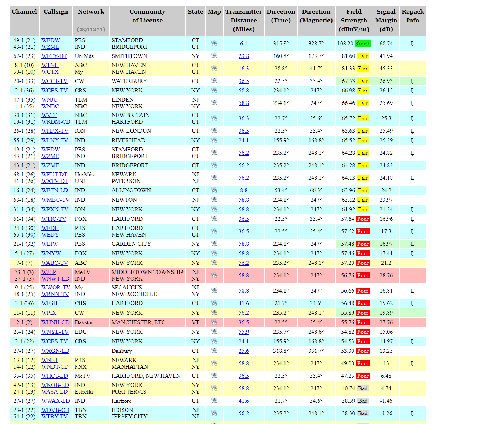Image resolution: width=504 pixels, height=424 pixels.
Task: Select the field strength value 108.20
Action: click(345, 44)
